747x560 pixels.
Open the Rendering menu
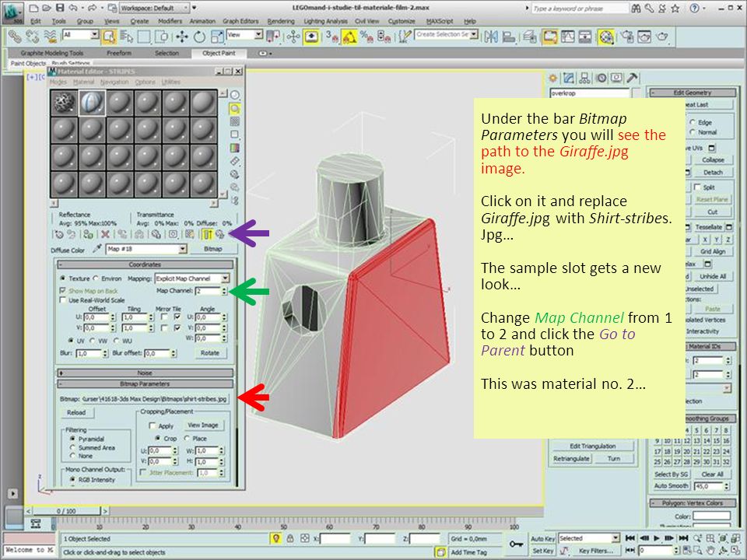pyautogui.click(x=281, y=22)
